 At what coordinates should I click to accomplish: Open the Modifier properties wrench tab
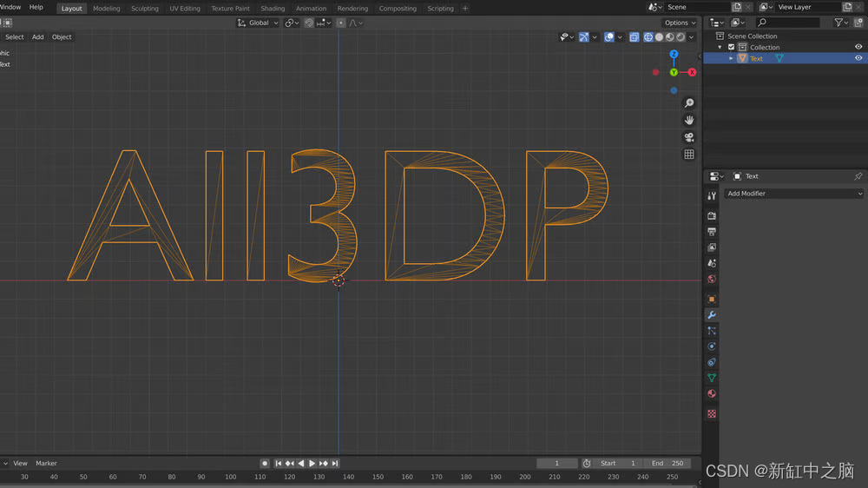coord(712,314)
